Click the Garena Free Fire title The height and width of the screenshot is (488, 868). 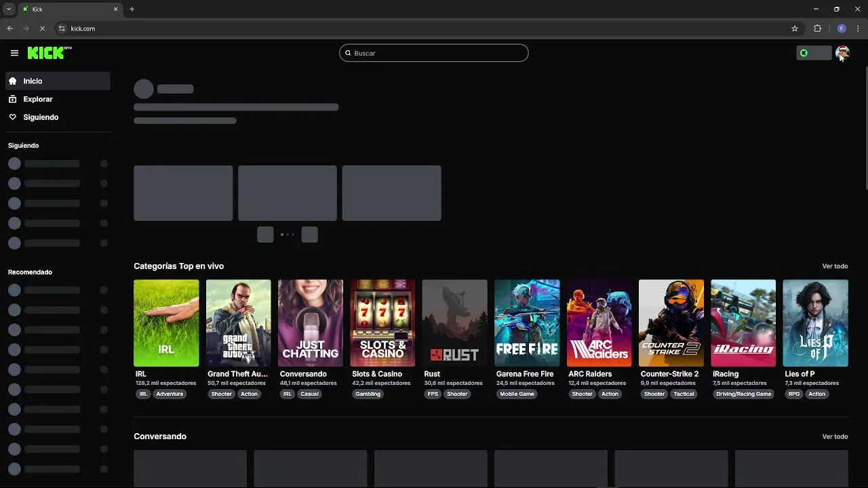tap(525, 374)
